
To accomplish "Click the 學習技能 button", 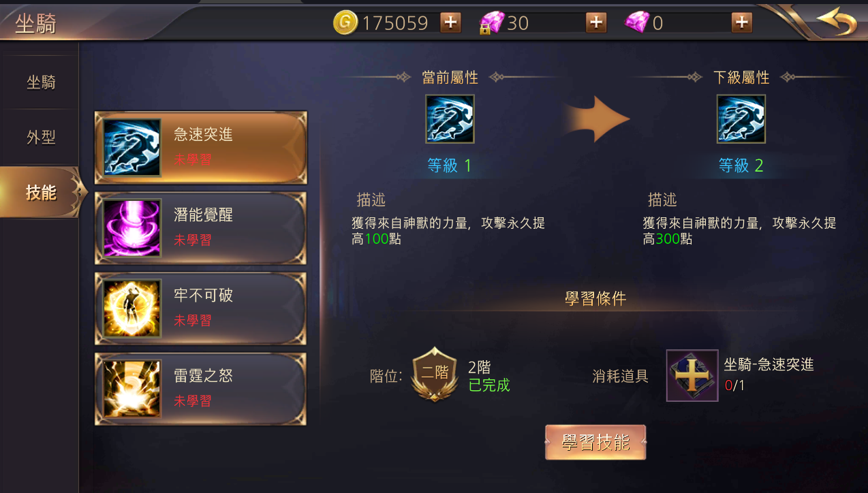I will tap(595, 443).
